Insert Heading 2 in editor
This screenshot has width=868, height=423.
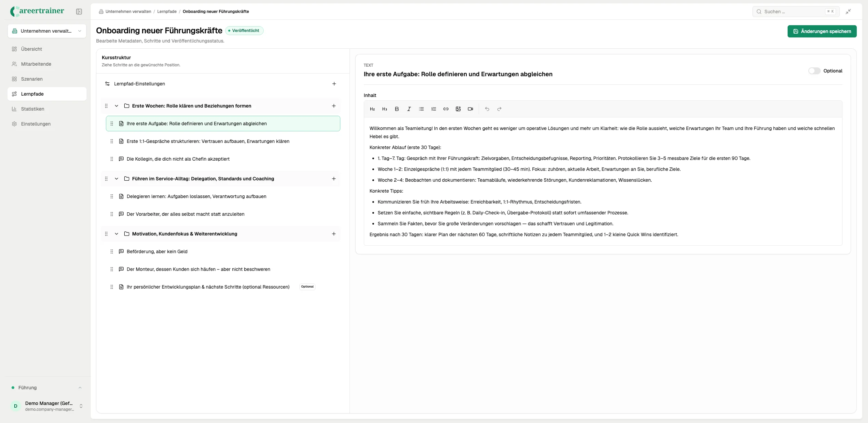(x=372, y=109)
